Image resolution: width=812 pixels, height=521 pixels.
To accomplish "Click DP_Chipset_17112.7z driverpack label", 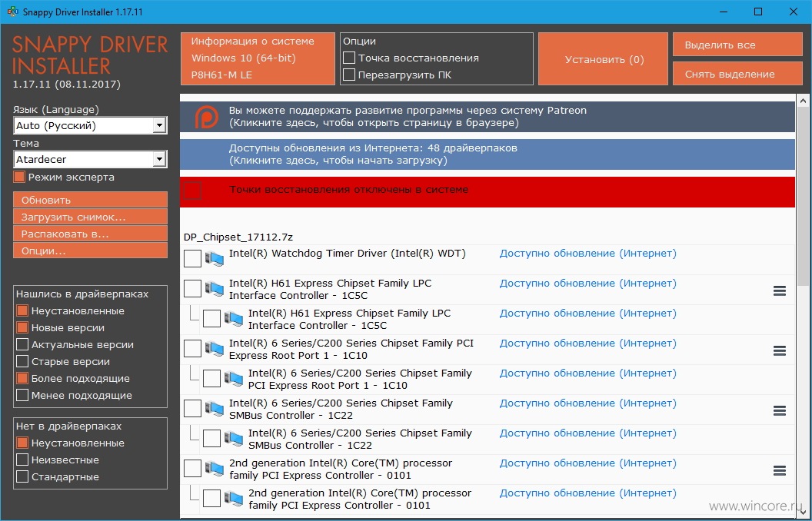I will point(238,237).
